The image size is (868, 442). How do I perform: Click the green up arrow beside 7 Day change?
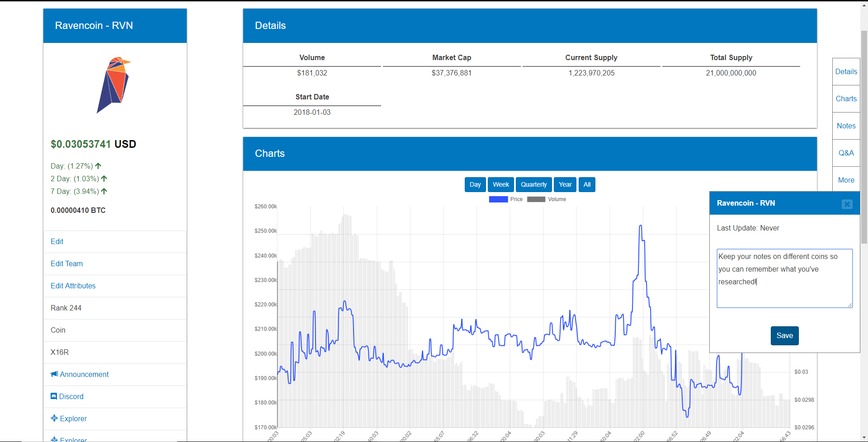click(x=104, y=191)
